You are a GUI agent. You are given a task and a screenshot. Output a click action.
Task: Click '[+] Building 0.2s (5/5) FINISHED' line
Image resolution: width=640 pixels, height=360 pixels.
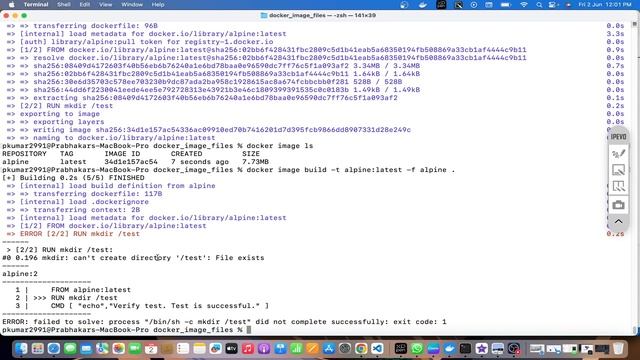[x=73, y=178]
